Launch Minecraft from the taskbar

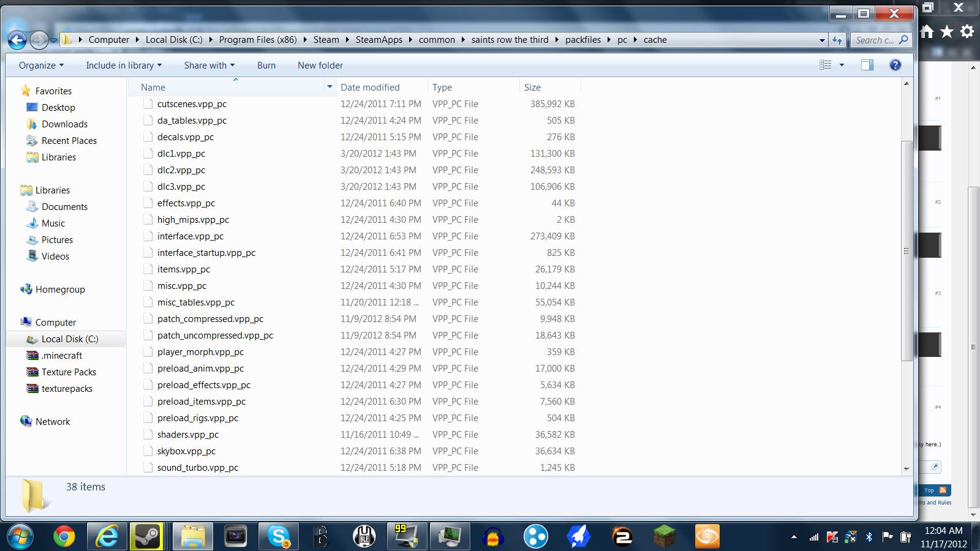click(x=664, y=537)
